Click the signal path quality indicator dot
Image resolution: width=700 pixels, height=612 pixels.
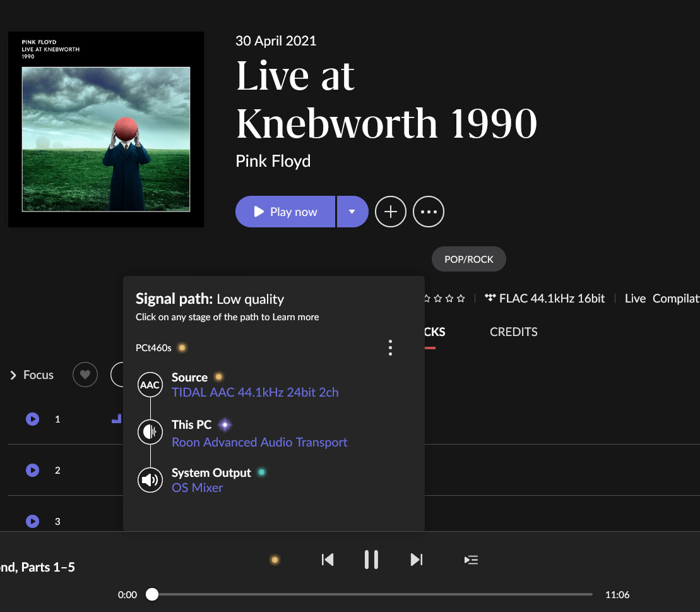[x=275, y=560]
